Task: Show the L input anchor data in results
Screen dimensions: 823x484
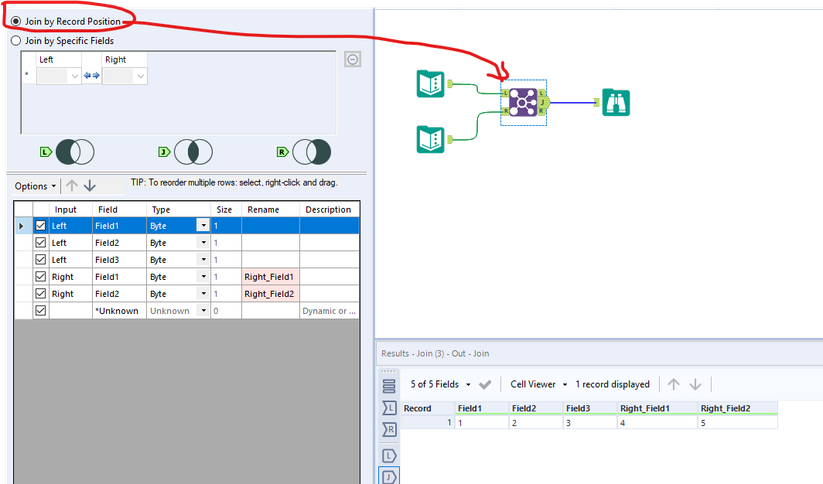Action: point(389,408)
